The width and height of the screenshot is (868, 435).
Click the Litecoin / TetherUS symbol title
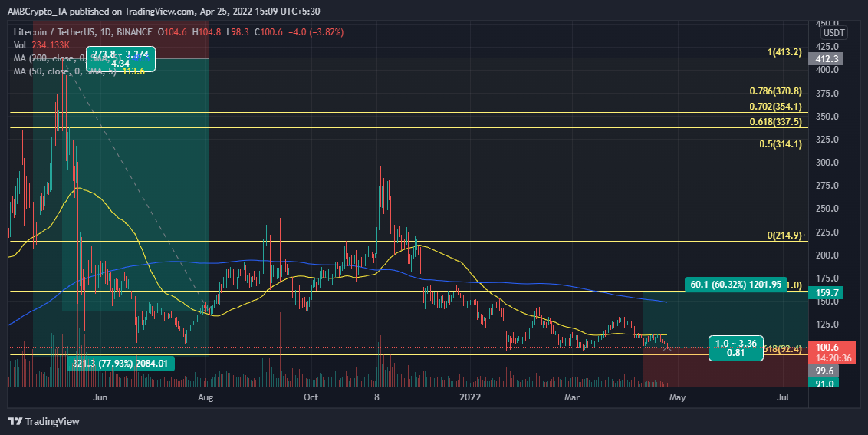[x=83, y=32]
